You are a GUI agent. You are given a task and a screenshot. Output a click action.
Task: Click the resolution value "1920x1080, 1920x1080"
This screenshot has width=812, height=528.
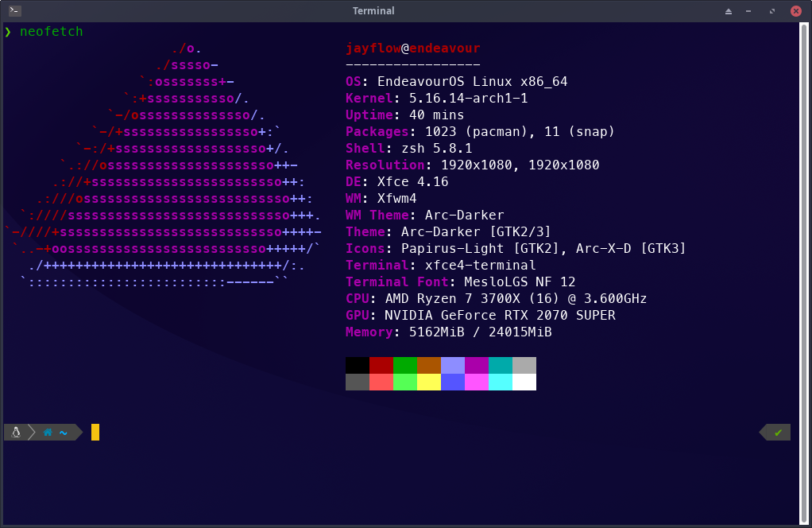pos(520,165)
